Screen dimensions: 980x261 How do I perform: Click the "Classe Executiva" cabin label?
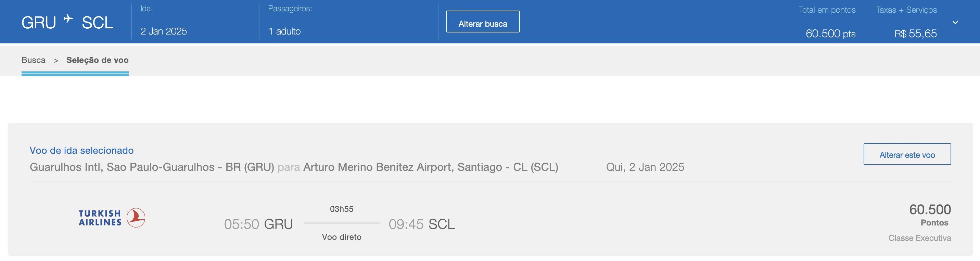pyautogui.click(x=919, y=238)
